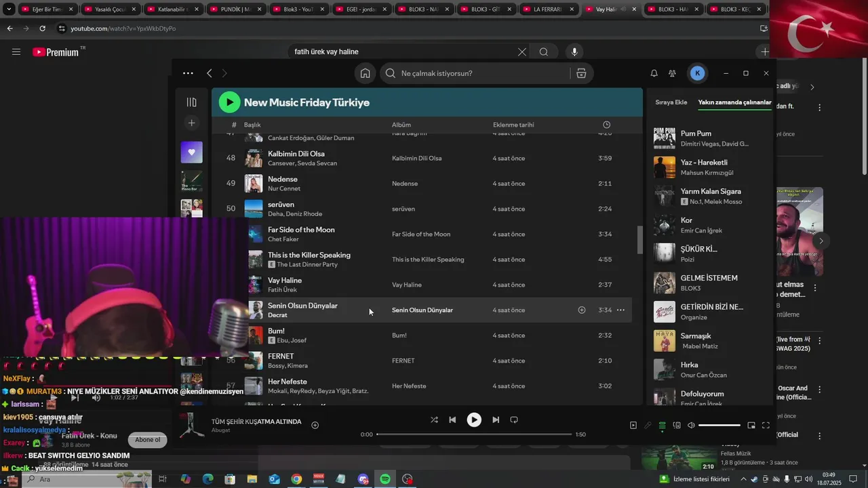Toggle lyrics microphone icon
This screenshot has height=488, width=868.
coord(648,425)
